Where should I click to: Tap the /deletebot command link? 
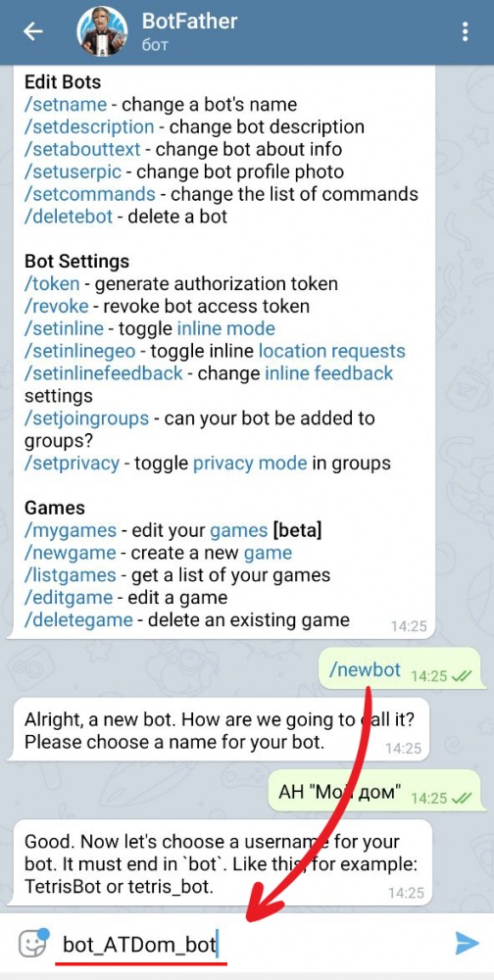(69, 217)
